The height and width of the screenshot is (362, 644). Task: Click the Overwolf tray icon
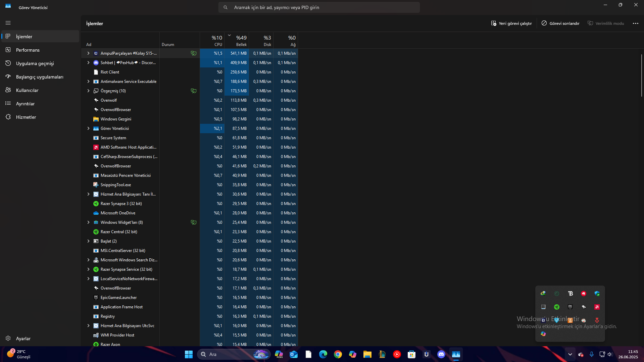(584, 307)
